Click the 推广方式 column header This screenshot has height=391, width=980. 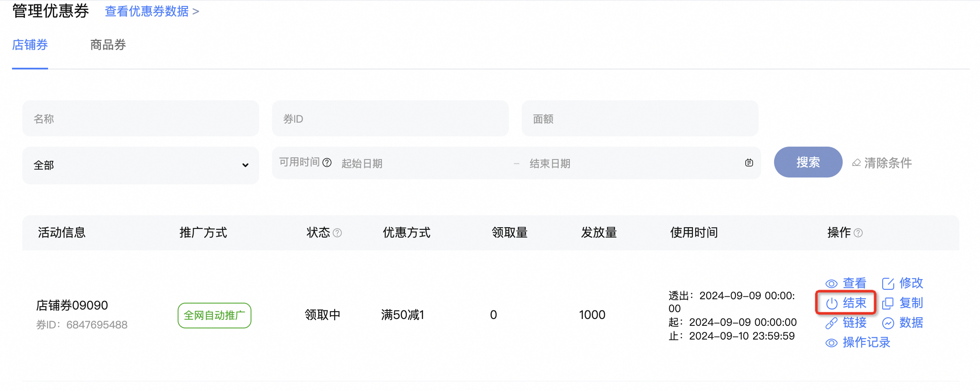click(203, 233)
